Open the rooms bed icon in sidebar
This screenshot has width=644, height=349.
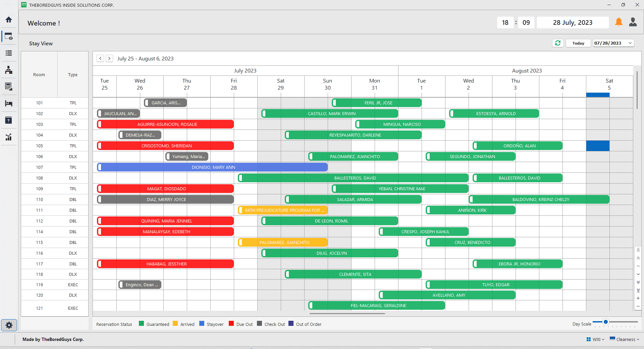click(x=9, y=103)
